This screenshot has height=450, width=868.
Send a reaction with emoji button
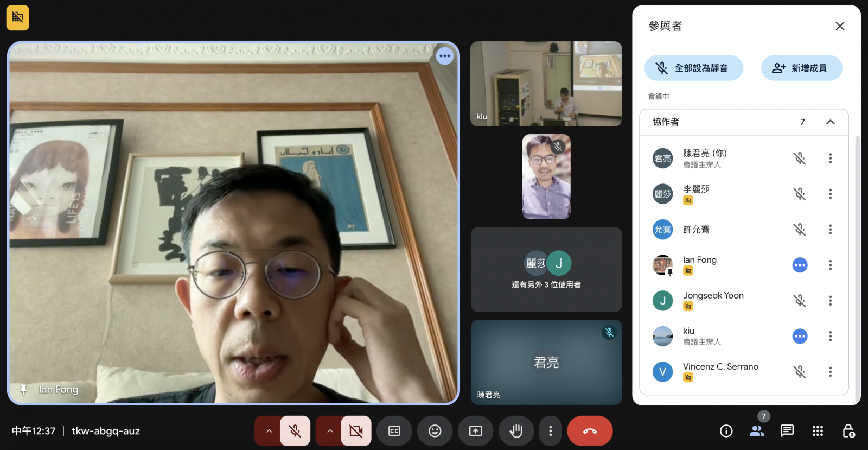435,431
